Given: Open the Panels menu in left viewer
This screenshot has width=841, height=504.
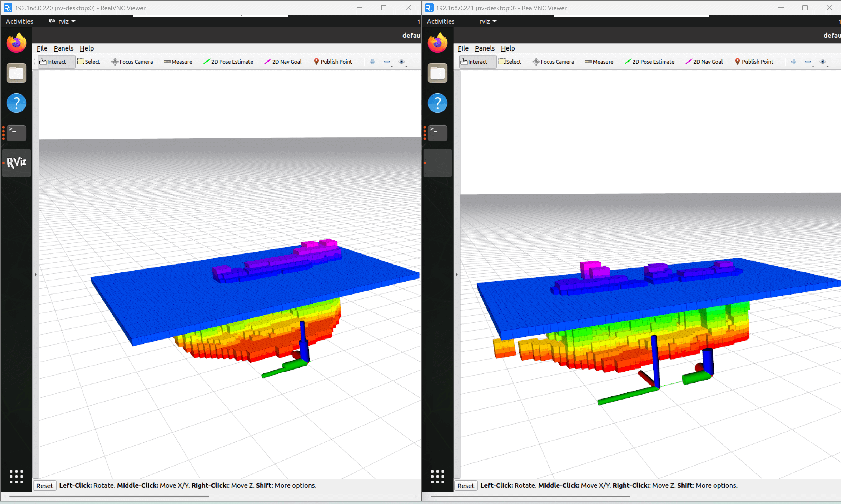Looking at the screenshot, I should [63, 48].
